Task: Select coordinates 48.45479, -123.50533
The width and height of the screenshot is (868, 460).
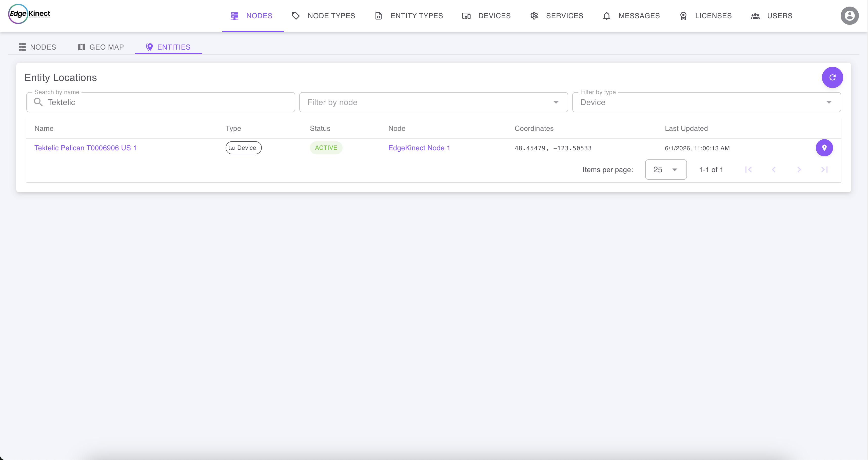Action: coord(553,148)
